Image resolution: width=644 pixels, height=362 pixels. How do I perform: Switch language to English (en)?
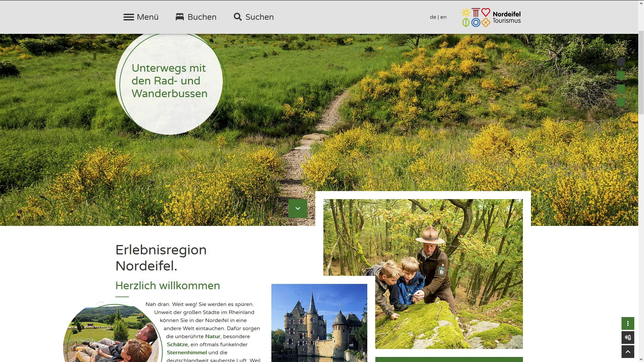[x=443, y=17]
